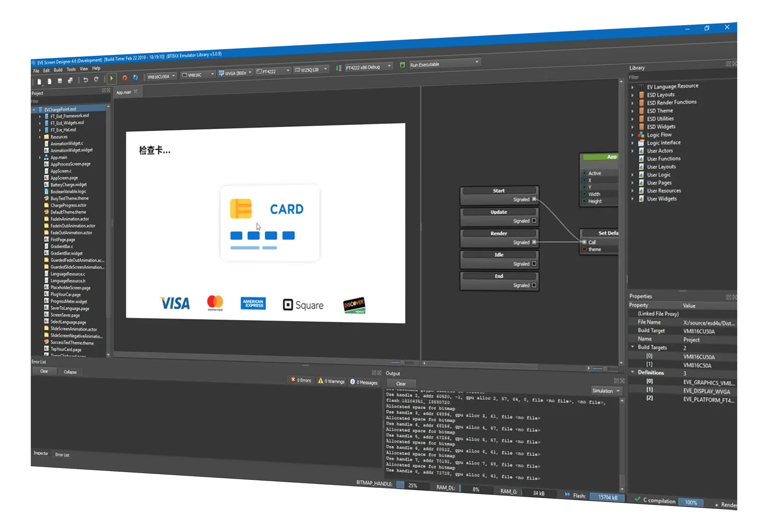
Task: Click BusyTextTheme.theme palette icon in Project
Action: [x=47, y=198]
